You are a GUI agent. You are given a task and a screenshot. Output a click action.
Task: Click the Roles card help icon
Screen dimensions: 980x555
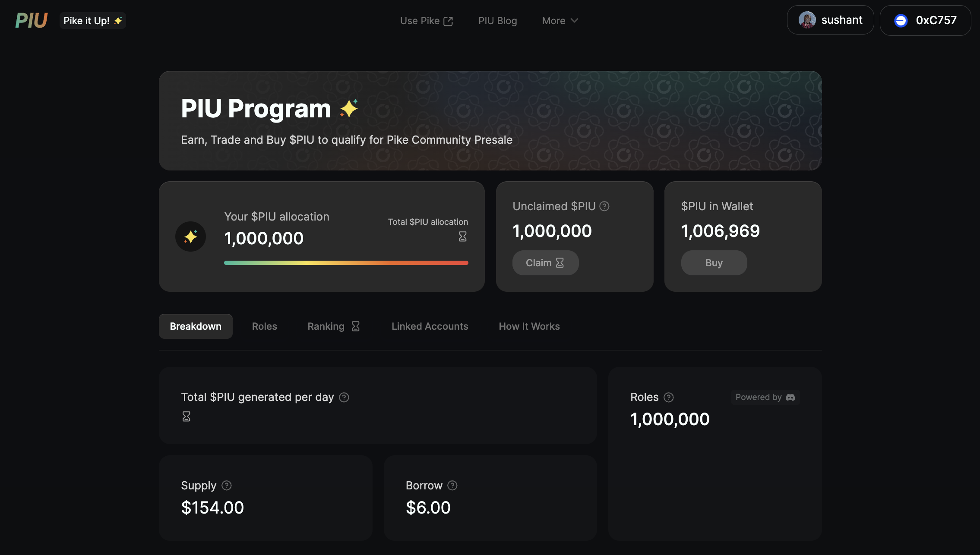click(669, 397)
